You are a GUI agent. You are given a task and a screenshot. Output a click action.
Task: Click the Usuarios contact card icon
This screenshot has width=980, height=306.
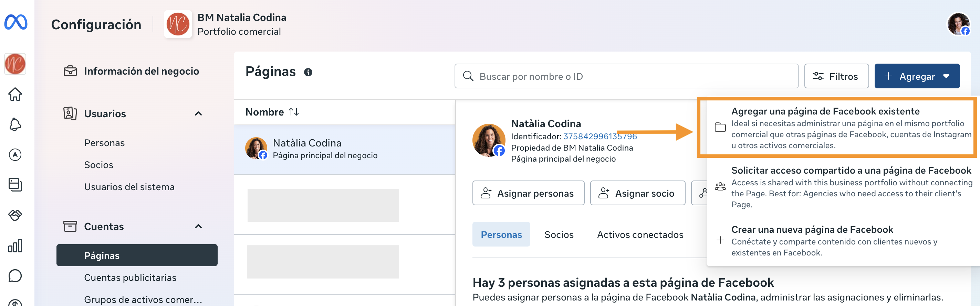pos(70,113)
